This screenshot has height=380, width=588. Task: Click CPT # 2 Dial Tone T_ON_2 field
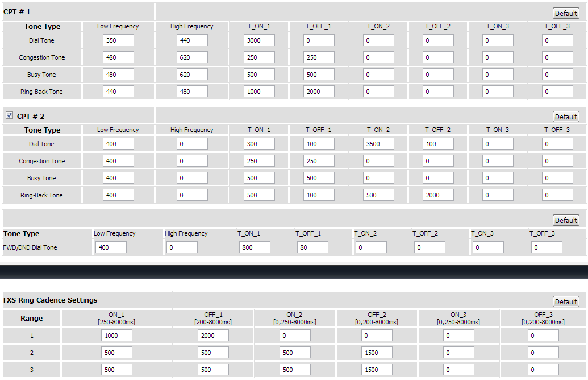click(378, 144)
